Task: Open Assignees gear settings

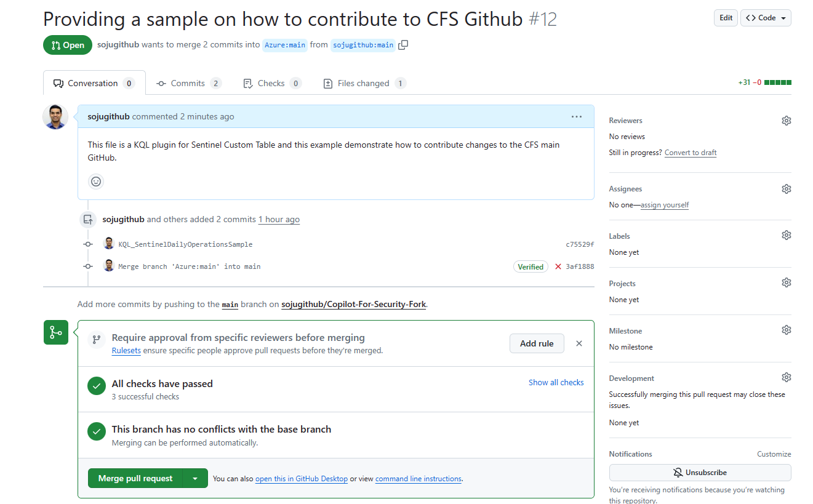Action: (x=786, y=189)
